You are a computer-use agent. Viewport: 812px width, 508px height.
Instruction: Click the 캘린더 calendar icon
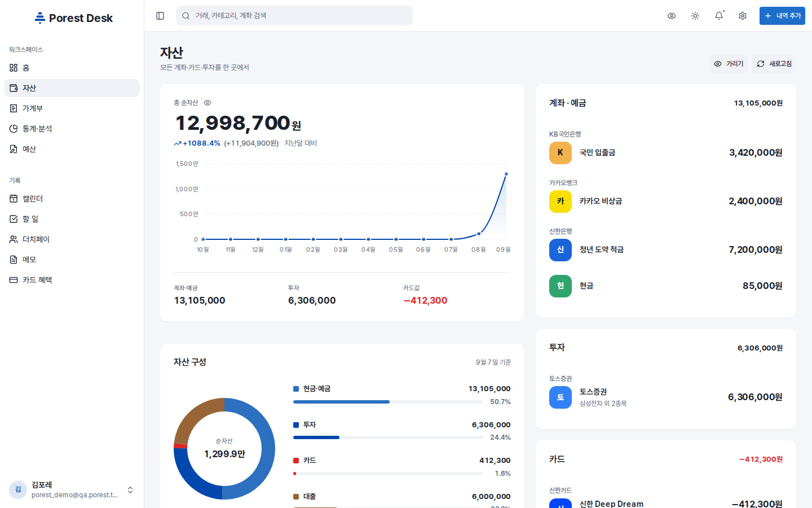tap(14, 199)
